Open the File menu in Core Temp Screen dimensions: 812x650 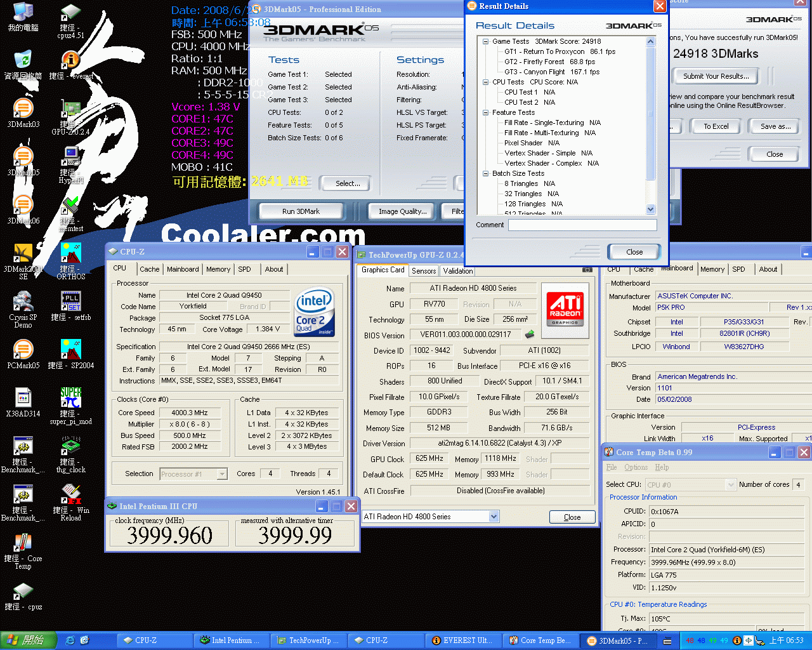click(612, 467)
